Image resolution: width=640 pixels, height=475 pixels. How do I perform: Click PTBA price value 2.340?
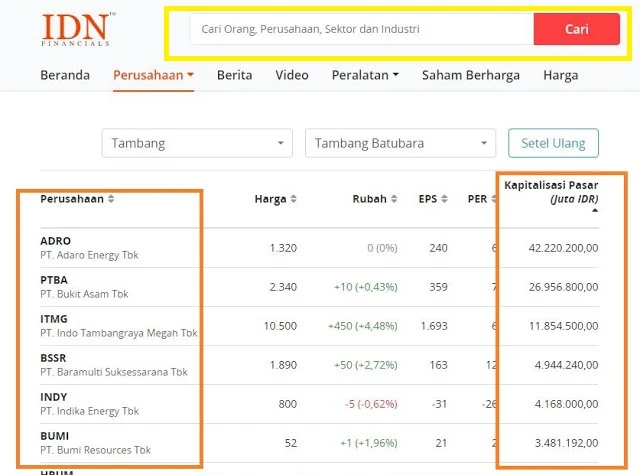point(283,287)
